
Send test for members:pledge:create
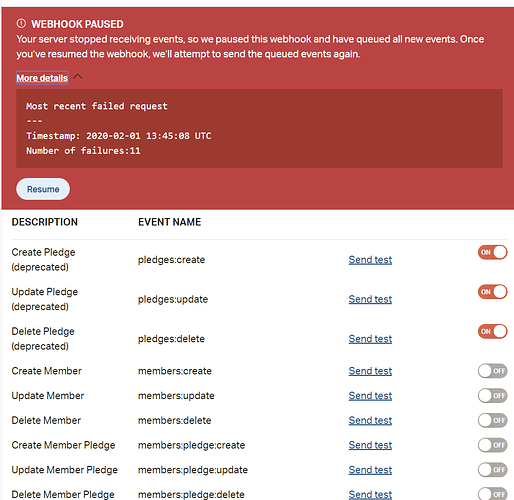tap(370, 445)
